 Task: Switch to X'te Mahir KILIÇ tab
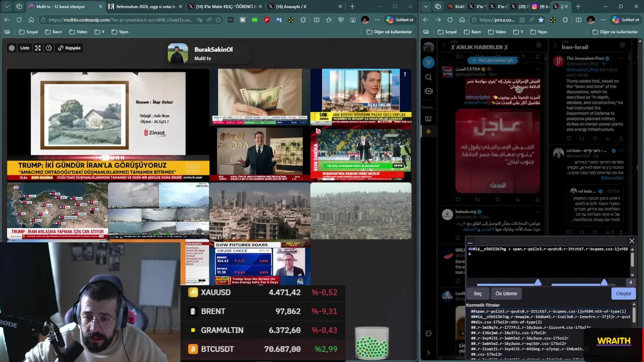225,7
